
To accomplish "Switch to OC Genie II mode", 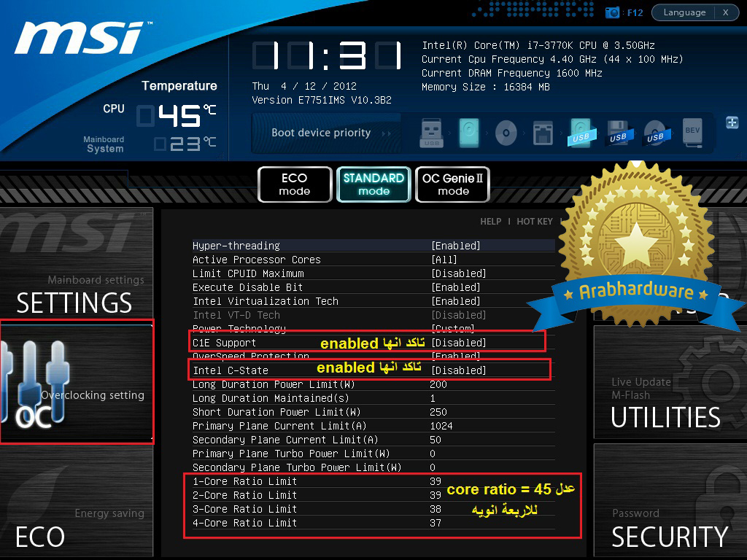I will 452,184.
